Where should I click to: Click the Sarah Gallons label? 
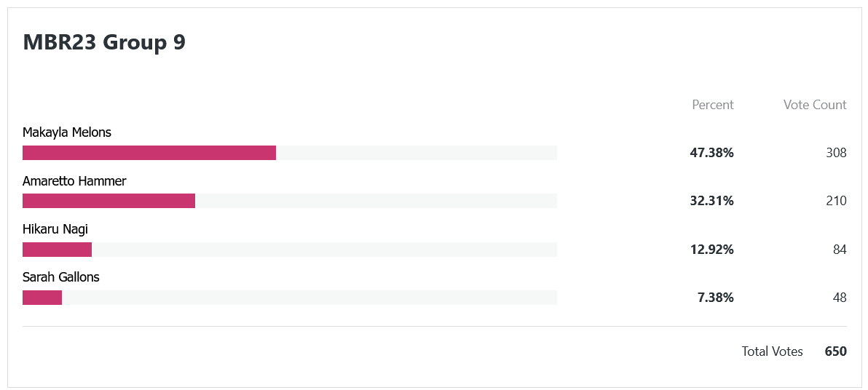pos(61,277)
